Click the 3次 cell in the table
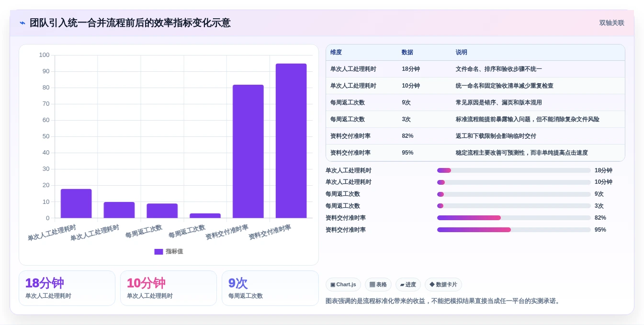 406,120
